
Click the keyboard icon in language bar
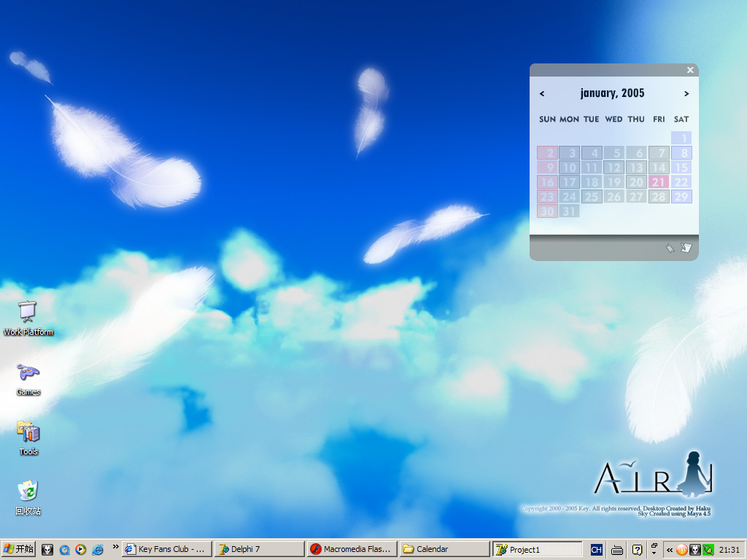[617, 550]
